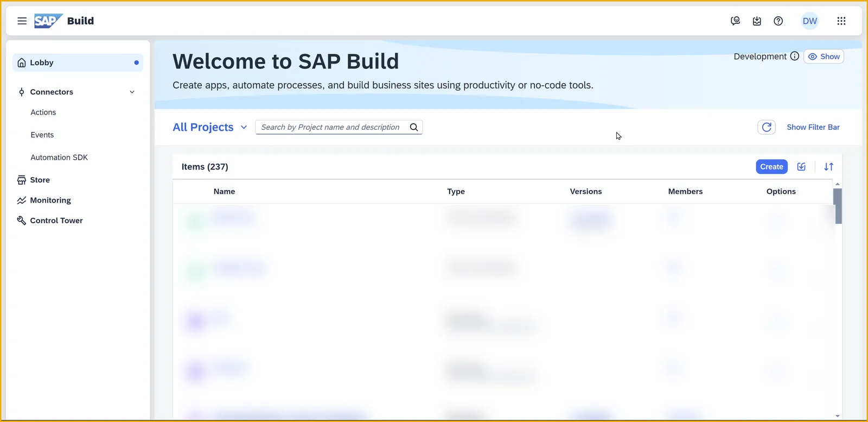Open Automation SDK
Screen dimensions: 868x422
(59, 158)
